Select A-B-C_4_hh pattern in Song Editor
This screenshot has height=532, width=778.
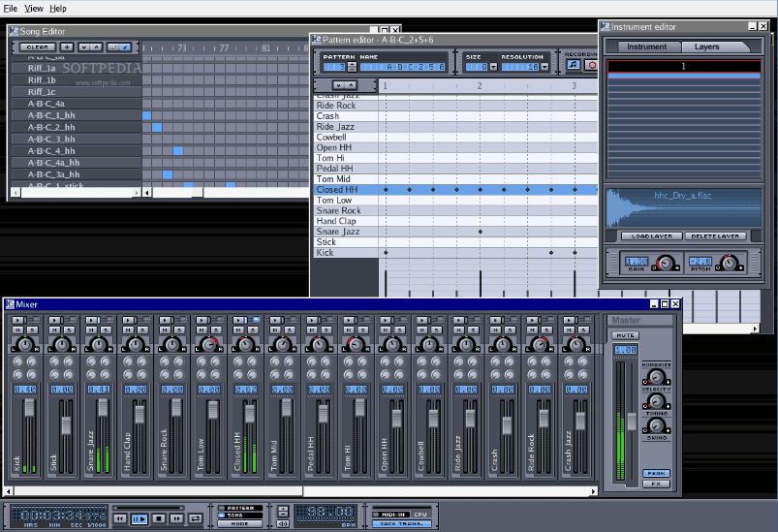(77, 151)
